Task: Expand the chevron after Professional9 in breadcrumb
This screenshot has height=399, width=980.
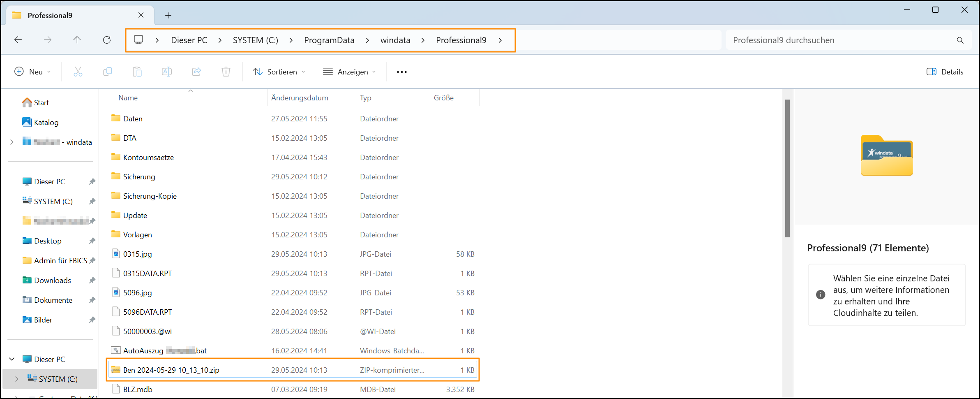Action: pyautogui.click(x=500, y=40)
